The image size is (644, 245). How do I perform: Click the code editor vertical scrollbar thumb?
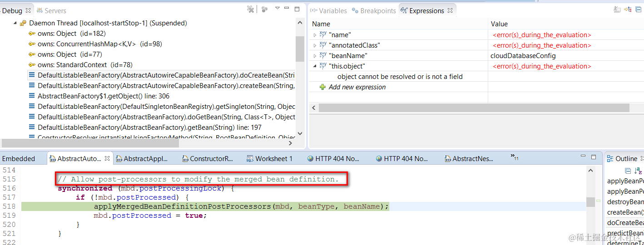(590, 202)
